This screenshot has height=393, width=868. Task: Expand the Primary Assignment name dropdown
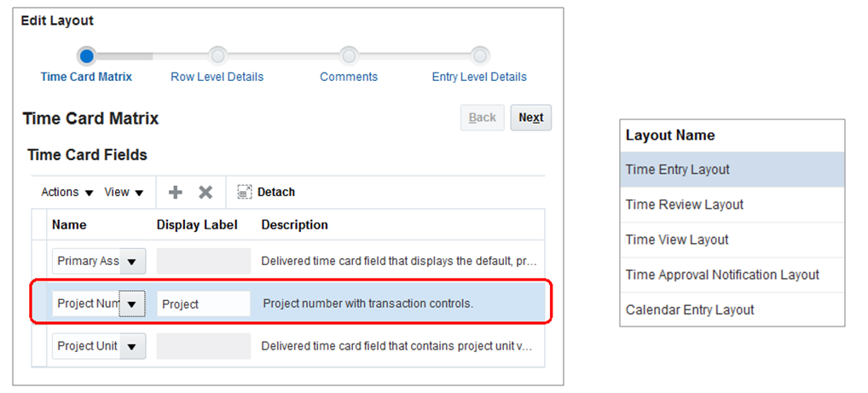click(x=133, y=261)
